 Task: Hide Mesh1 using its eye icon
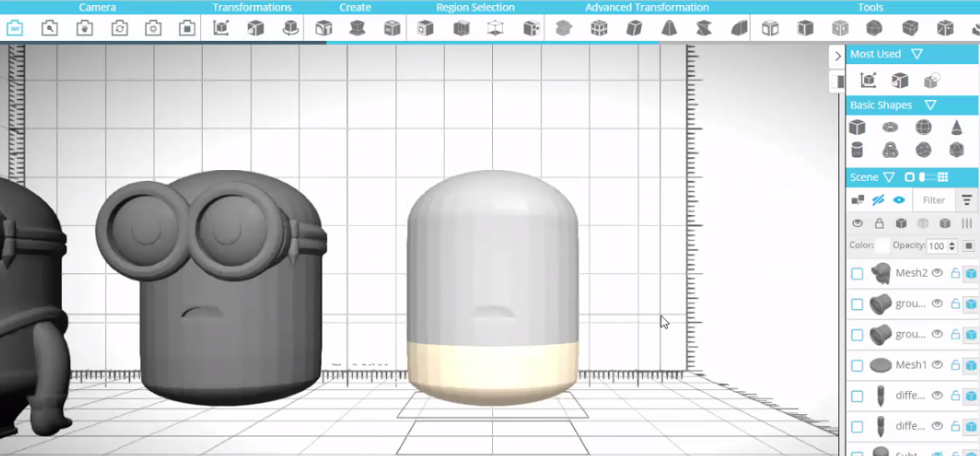click(x=937, y=365)
